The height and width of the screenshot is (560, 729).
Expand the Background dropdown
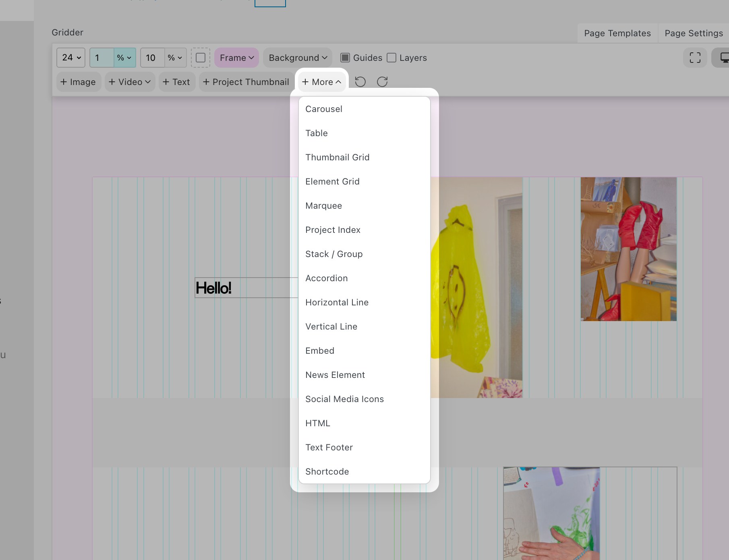pos(298,58)
